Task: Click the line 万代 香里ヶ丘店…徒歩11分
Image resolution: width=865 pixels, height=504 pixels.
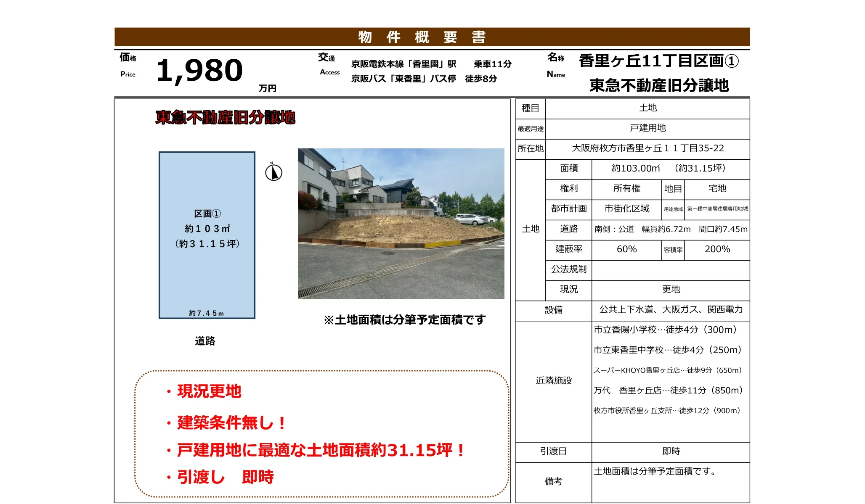Action: (x=669, y=390)
